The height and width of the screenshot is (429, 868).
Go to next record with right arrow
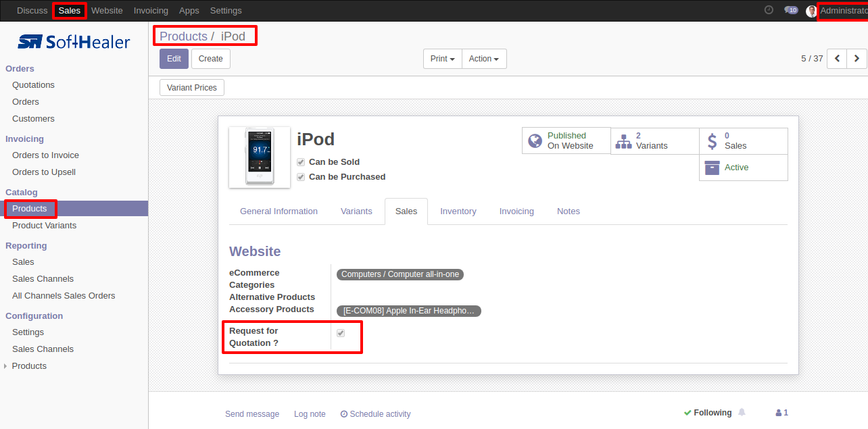pyautogui.click(x=857, y=59)
